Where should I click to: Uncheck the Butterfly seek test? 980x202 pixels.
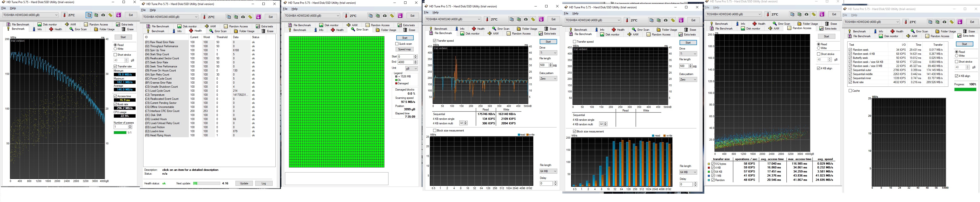pos(850,58)
